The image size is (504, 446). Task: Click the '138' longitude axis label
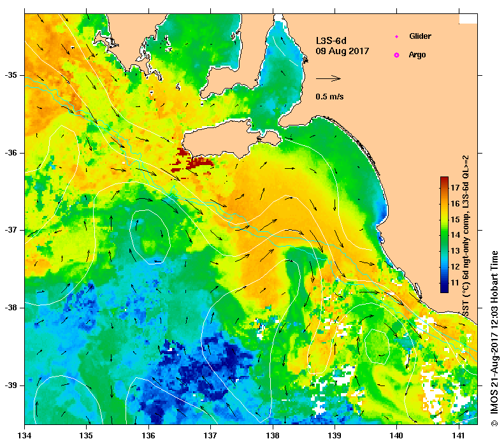(273, 436)
